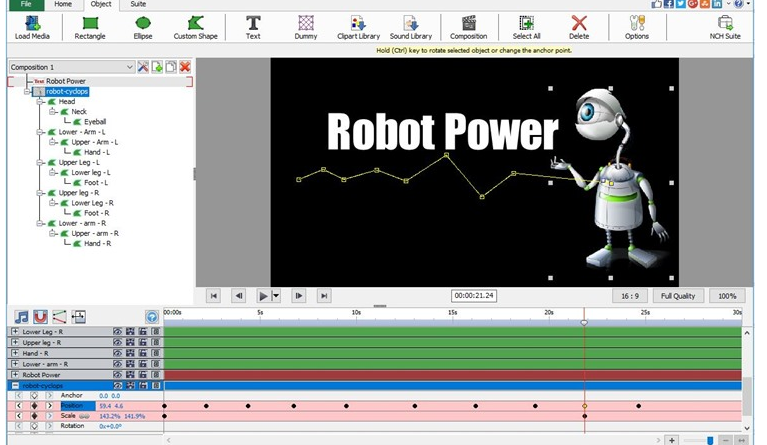
Task: Click the Full Quality button
Action: pos(677,296)
